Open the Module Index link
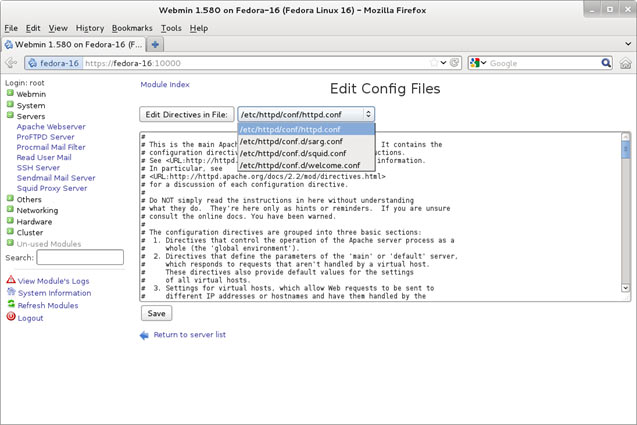Screen dimensions: 637x425 (x=165, y=85)
